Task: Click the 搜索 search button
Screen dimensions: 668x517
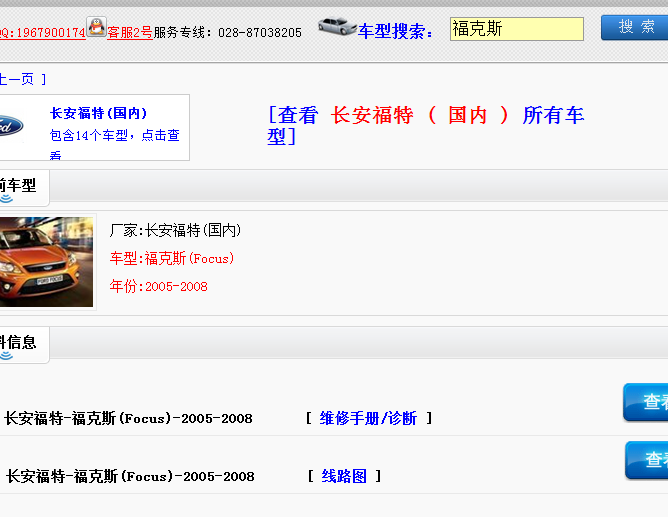Action: pos(634,28)
